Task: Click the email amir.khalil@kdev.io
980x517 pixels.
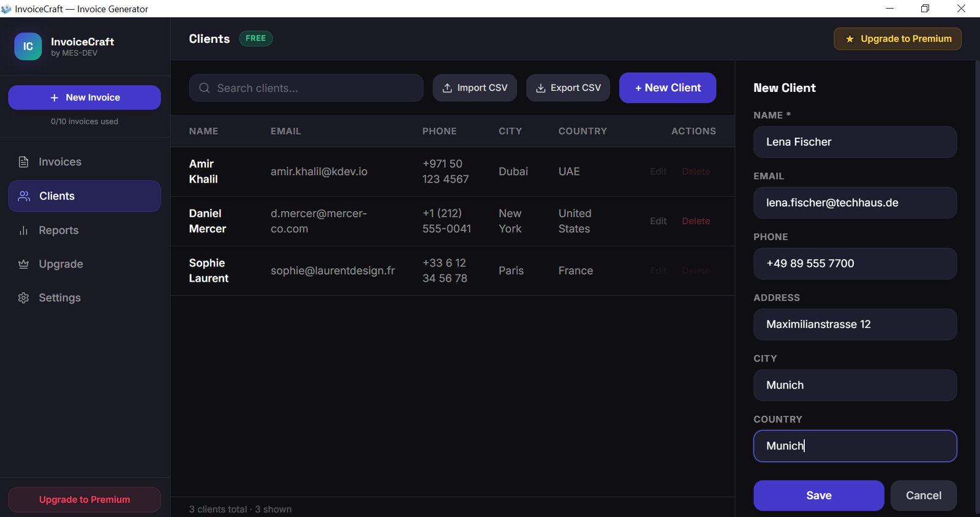Action: click(x=319, y=172)
